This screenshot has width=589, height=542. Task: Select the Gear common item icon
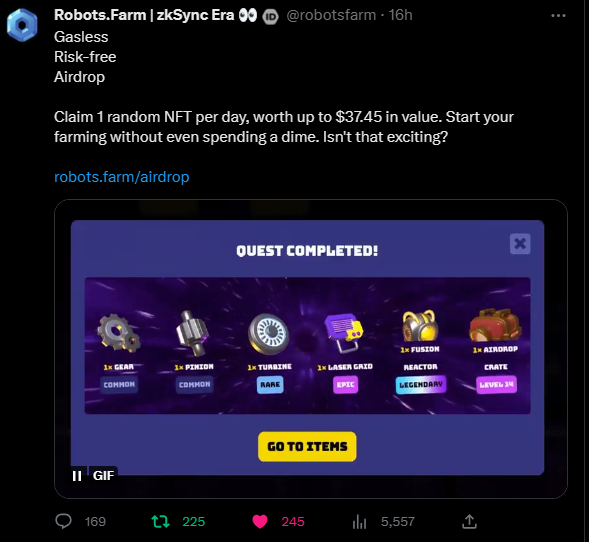point(119,333)
